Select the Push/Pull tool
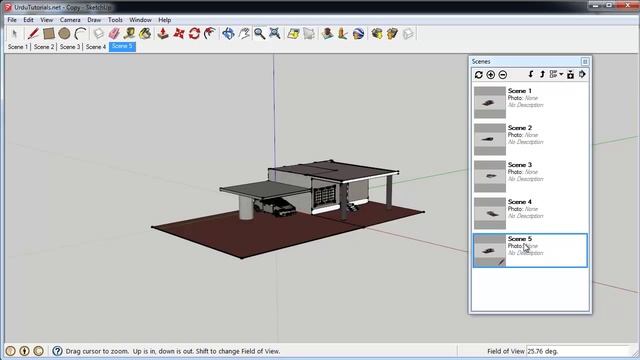The image size is (640, 360). tap(163, 34)
